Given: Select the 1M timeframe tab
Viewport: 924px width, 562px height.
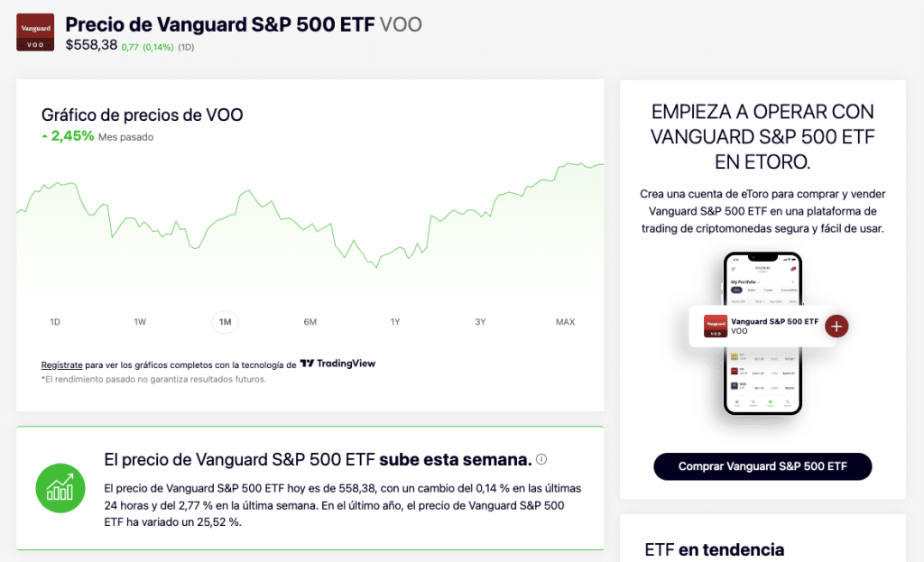Looking at the screenshot, I should pos(225,322).
